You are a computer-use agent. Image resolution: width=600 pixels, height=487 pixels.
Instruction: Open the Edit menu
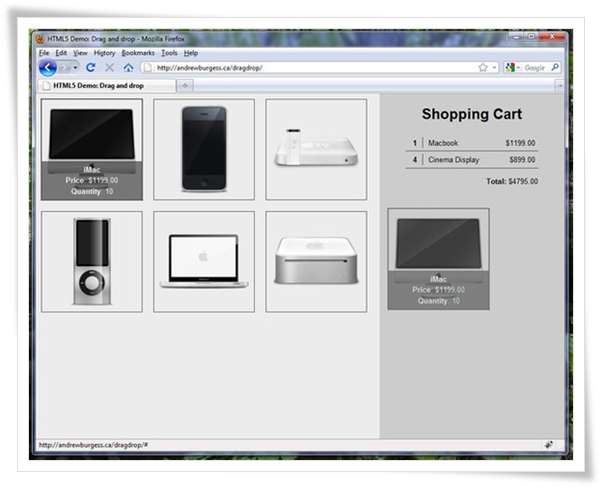point(61,53)
